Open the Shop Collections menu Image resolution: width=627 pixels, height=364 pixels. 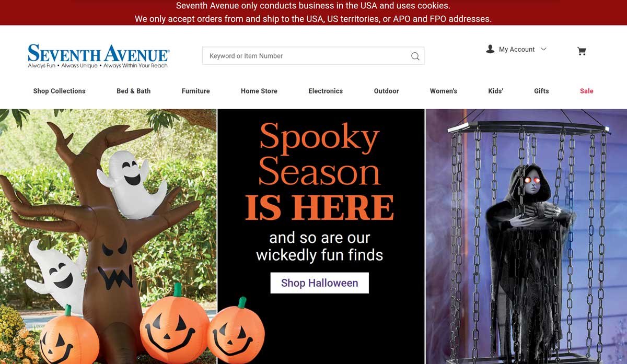point(59,91)
